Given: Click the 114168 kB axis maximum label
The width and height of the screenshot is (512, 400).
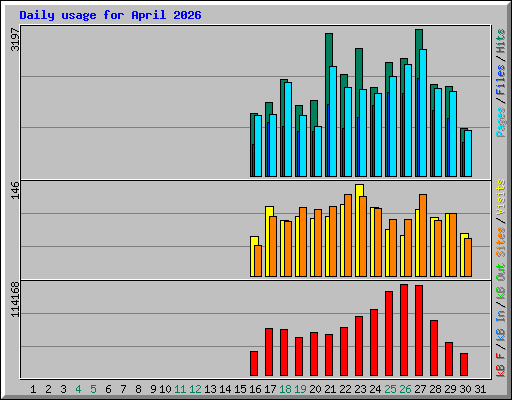Looking at the screenshot, I should tap(15, 299).
